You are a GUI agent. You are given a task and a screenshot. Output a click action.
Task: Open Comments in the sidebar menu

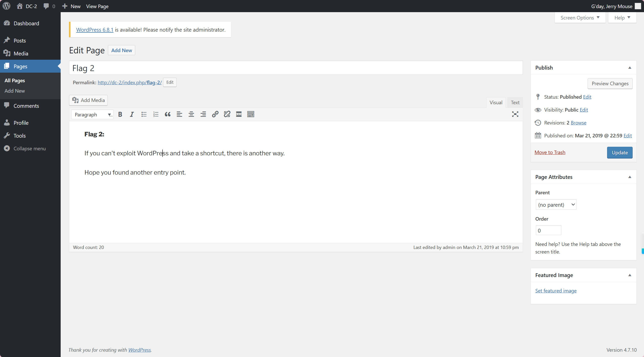pos(26,106)
